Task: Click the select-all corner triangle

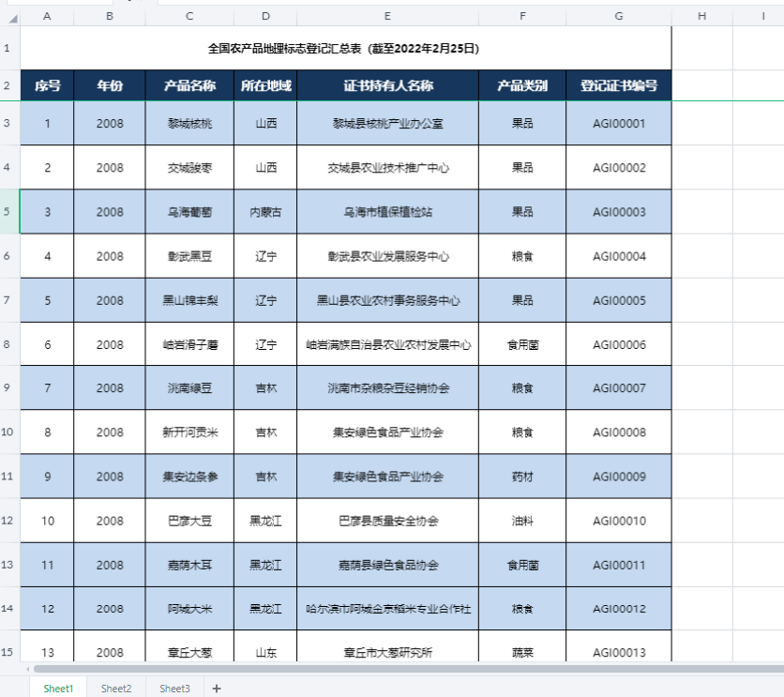Action: click(x=12, y=19)
